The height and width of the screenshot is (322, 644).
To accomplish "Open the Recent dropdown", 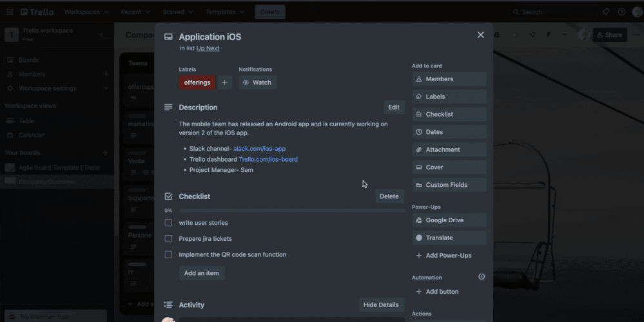I will point(135,12).
